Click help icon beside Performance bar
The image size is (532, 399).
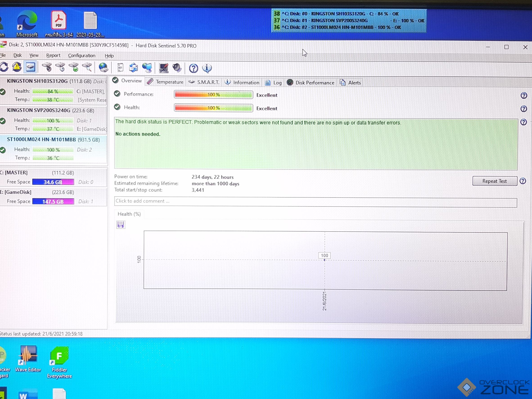point(524,95)
